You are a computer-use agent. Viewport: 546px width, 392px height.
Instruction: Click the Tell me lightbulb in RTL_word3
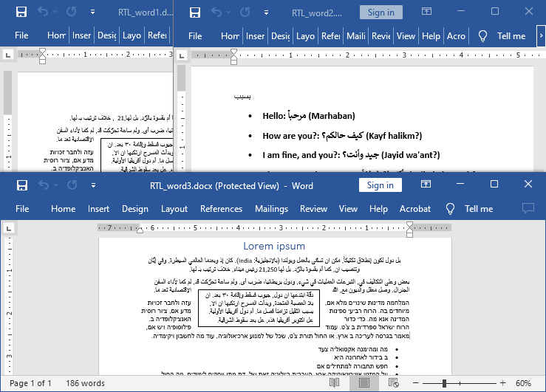tap(452, 209)
